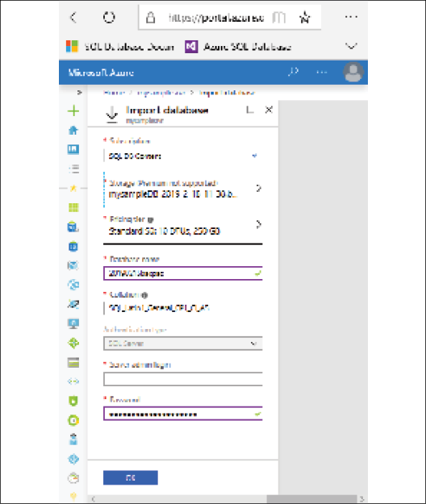Viewport: 426px width, 504px height.
Task: Maximize the Import database blade
Action: click(x=250, y=110)
